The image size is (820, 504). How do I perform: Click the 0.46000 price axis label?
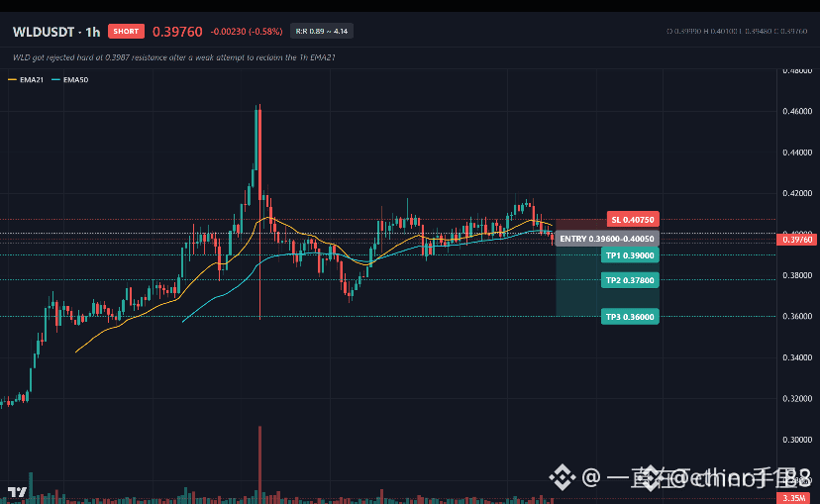[797, 111]
